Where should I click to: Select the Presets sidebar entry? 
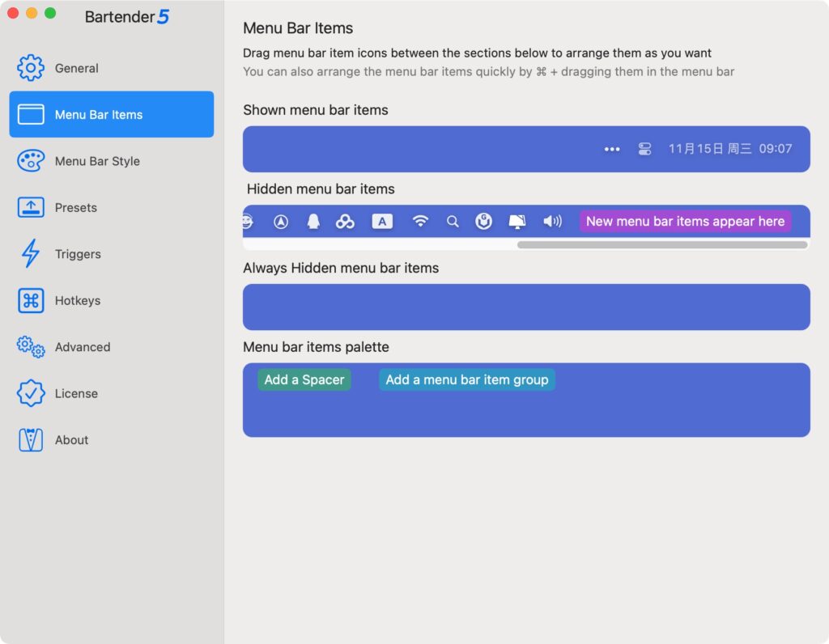point(76,207)
